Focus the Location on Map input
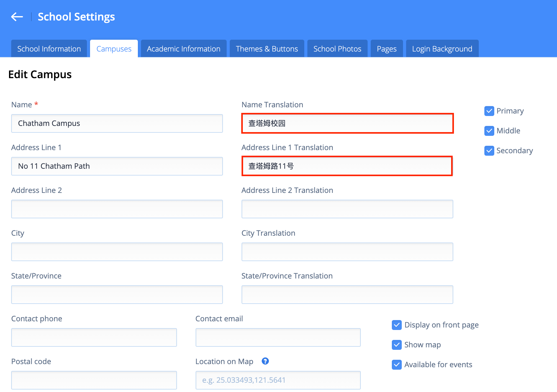The height and width of the screenshot is (392, 557). tap(278, 380)
